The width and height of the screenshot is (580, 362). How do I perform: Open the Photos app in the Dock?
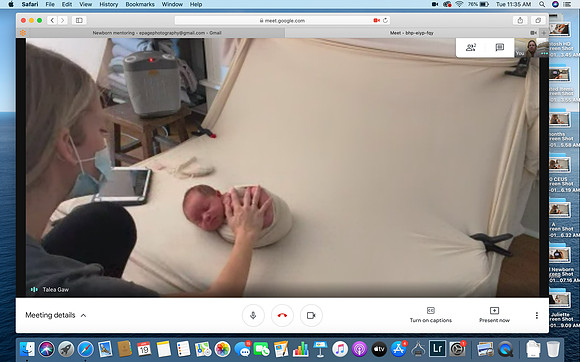tap(222, 349)
